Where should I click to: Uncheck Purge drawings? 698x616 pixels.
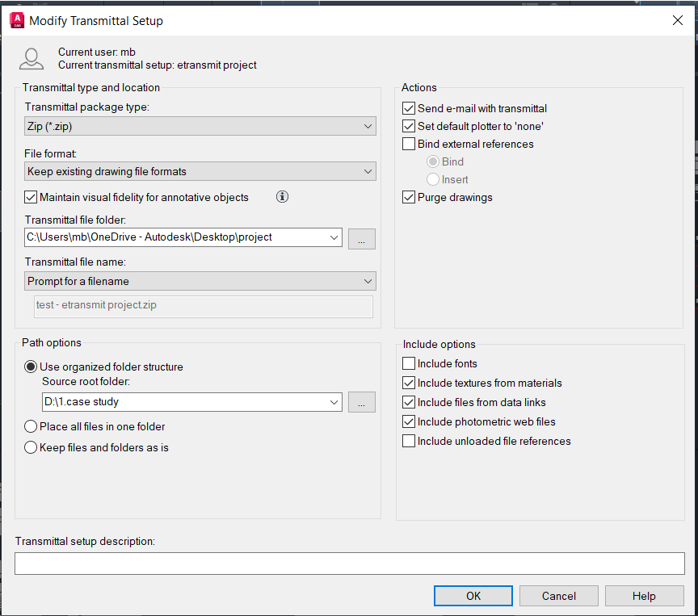(409, 197)
